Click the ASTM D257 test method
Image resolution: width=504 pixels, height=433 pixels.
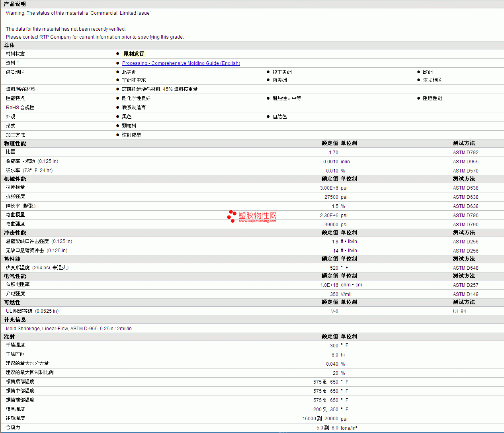coord(466,285)
